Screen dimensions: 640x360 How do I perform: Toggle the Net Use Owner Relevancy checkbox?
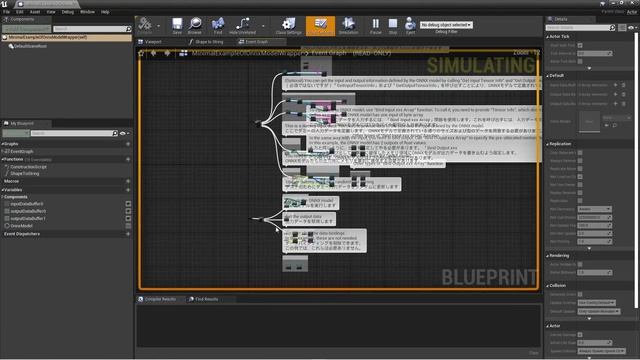pos(580,184)
